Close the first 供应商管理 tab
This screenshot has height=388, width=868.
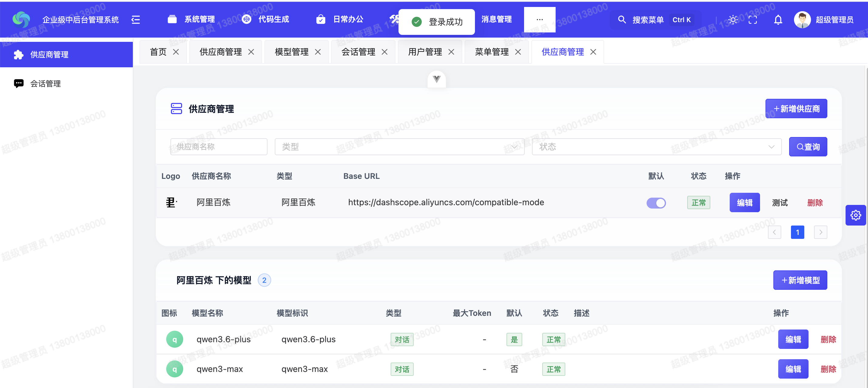pos(251,52)
